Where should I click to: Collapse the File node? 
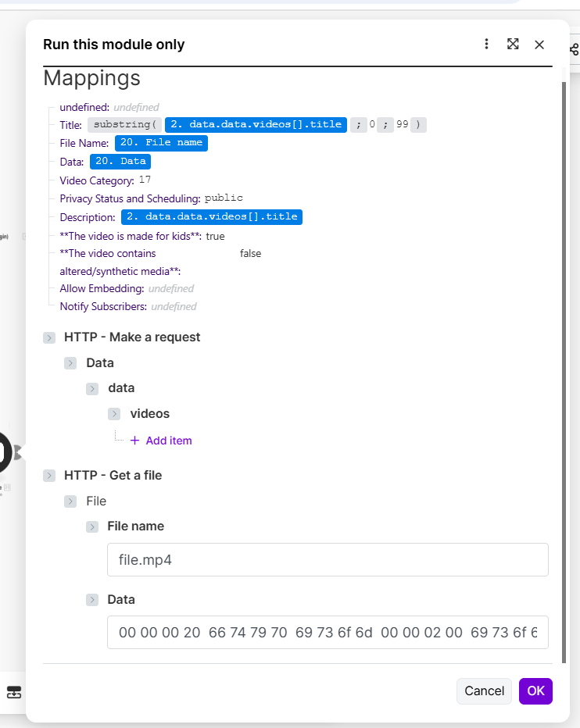pyautogui.click(x=71, y=501)
